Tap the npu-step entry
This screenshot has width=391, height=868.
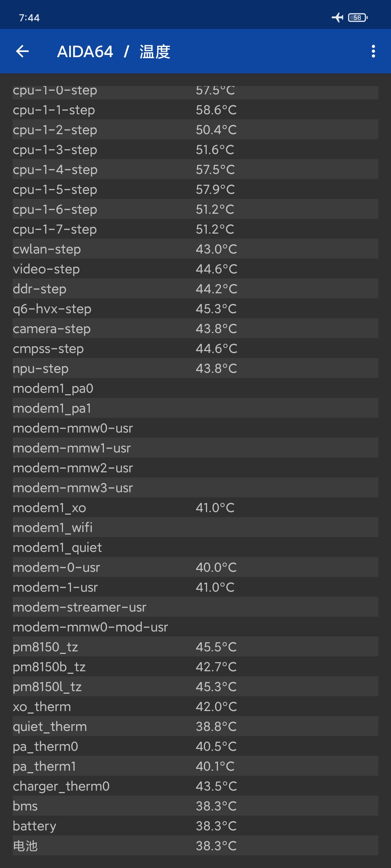point(195,368)
